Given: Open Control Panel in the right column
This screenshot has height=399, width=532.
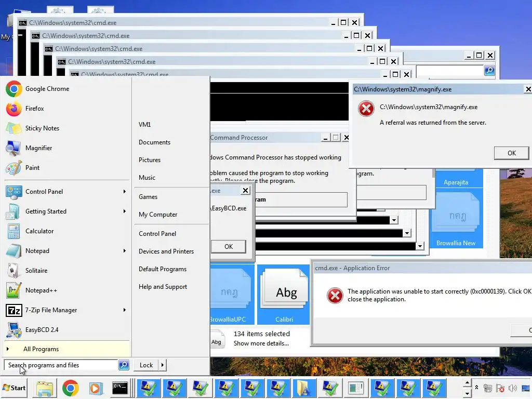Looking at the screenshot, I should (x=157, y=234).
